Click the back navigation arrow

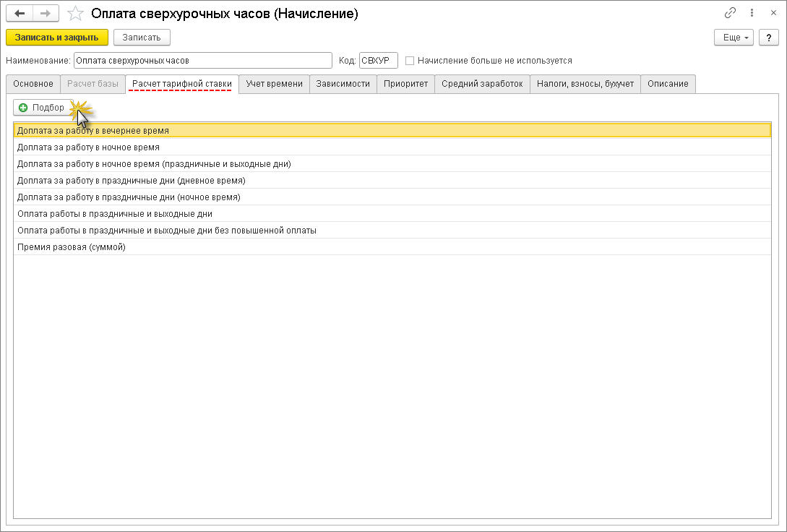coord(20,14)
